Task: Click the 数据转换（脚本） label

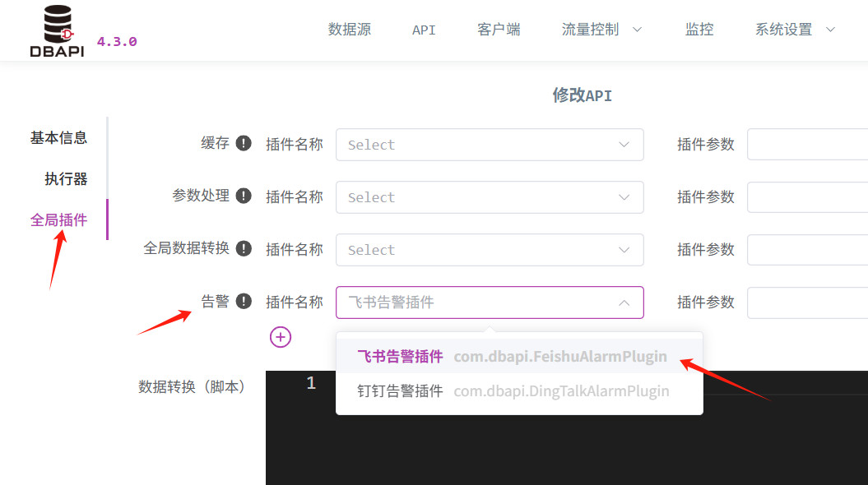Action: pyautogui.click(x=191, y=386)
